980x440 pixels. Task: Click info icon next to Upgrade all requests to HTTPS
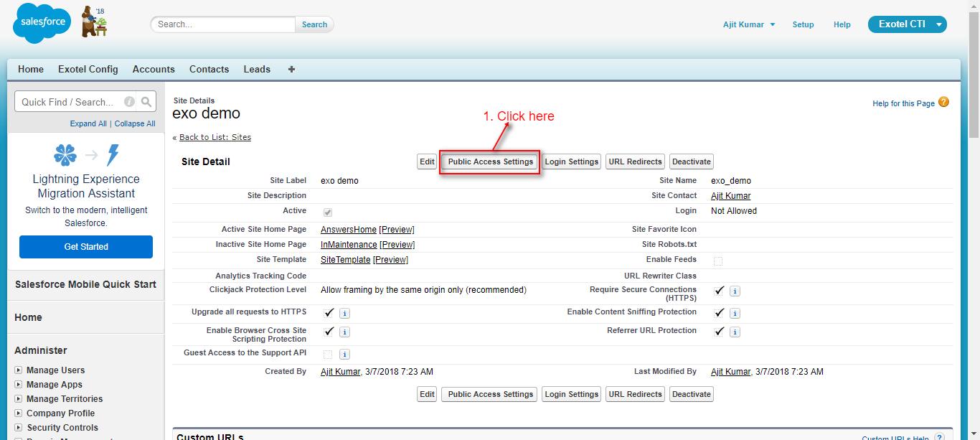(x=344, y=314)
